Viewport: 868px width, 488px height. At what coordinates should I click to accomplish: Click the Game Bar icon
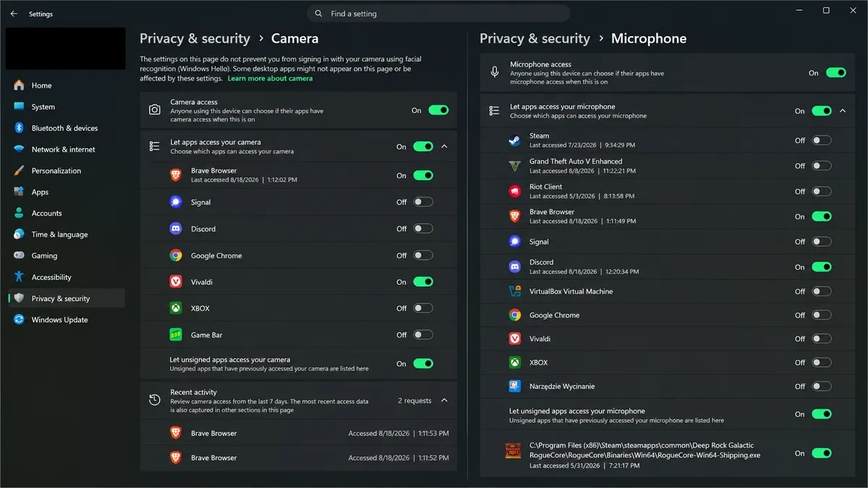click(x=175, y=335)
